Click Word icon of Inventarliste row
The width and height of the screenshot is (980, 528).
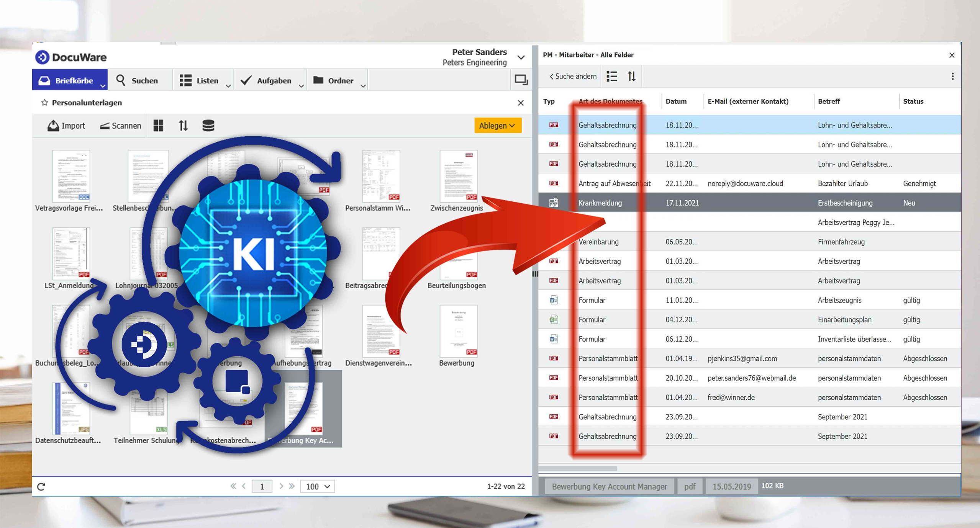click(x=554, y=339)
